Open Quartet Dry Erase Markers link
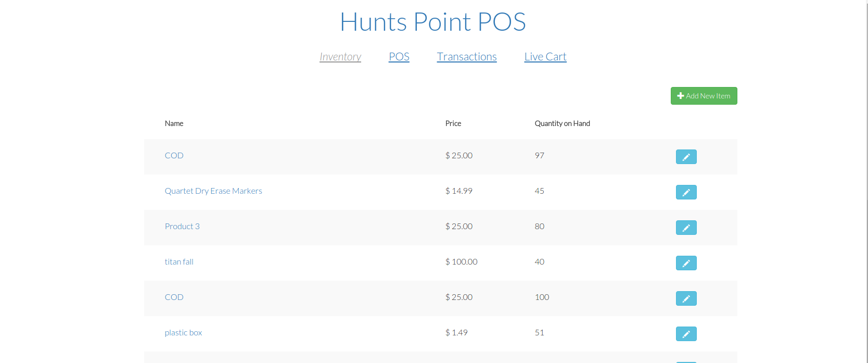Viewport: 868px width, 363px height. (x=213, y=191)
